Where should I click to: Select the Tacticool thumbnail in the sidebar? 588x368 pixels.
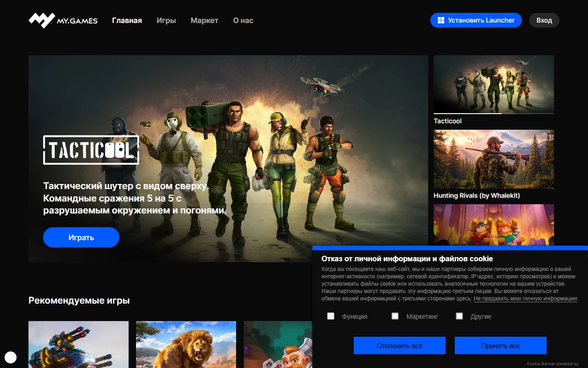[494, 84]
